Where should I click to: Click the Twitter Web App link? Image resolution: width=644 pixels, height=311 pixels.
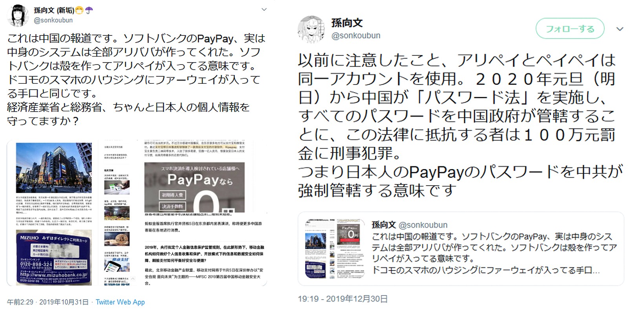coord(120,302)
